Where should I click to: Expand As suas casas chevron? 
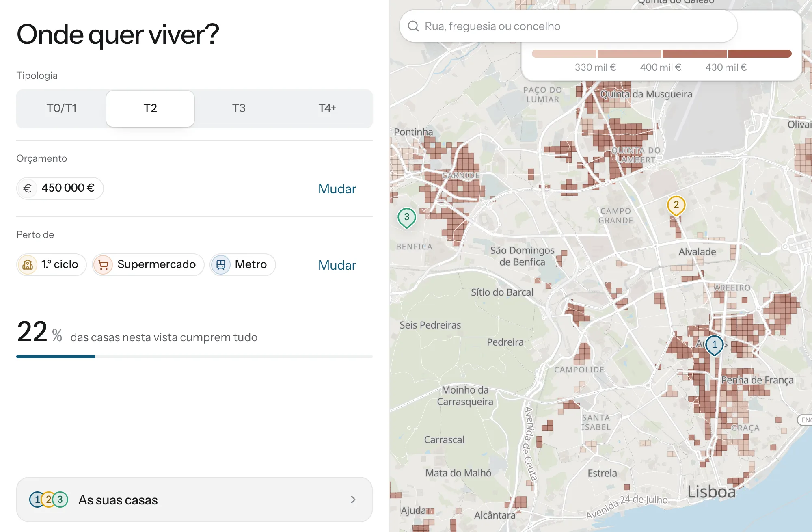click(x=353, y=500)
